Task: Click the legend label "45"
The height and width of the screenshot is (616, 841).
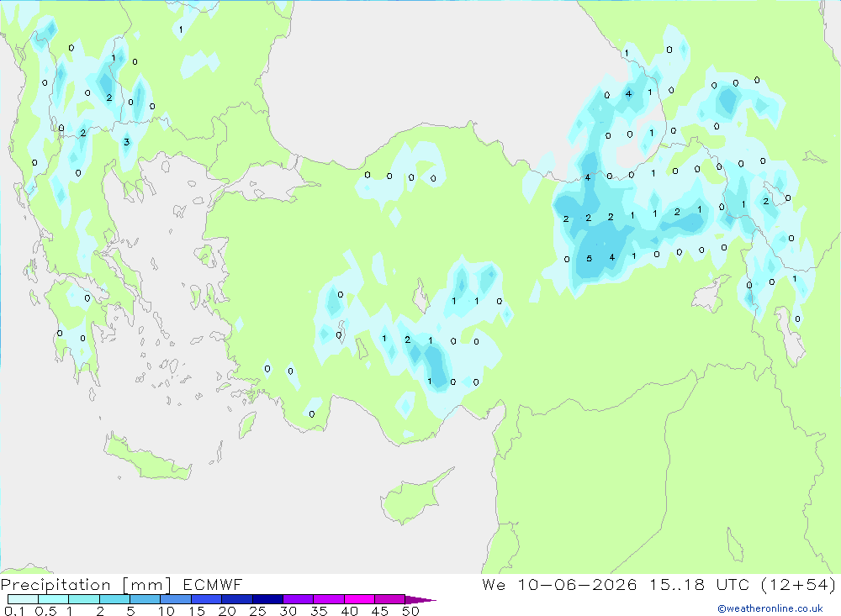Action: (380, 611)
